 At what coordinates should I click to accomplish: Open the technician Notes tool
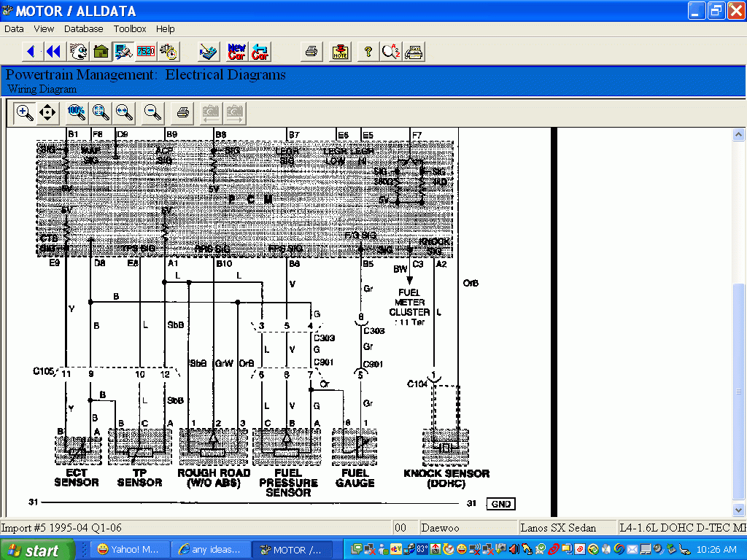pyautogui.click(x=338, y=51)
